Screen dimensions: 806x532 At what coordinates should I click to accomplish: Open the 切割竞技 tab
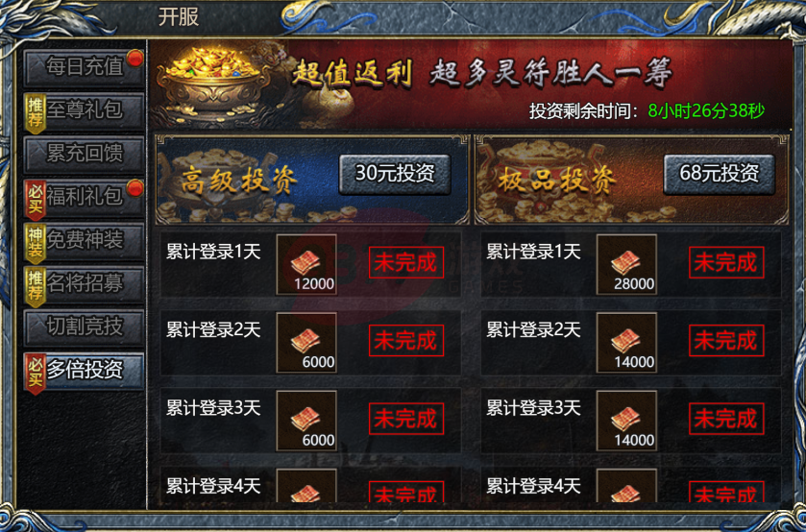pos(84,326)
